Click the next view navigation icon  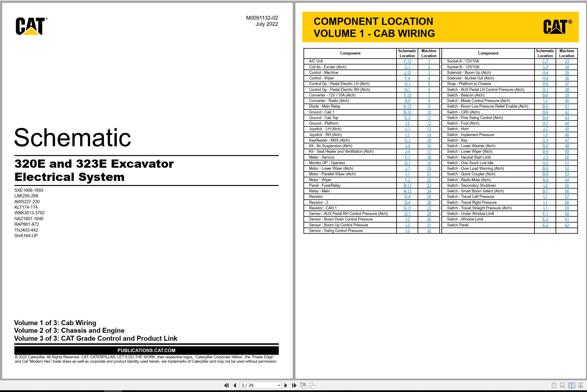coord(312,385)
